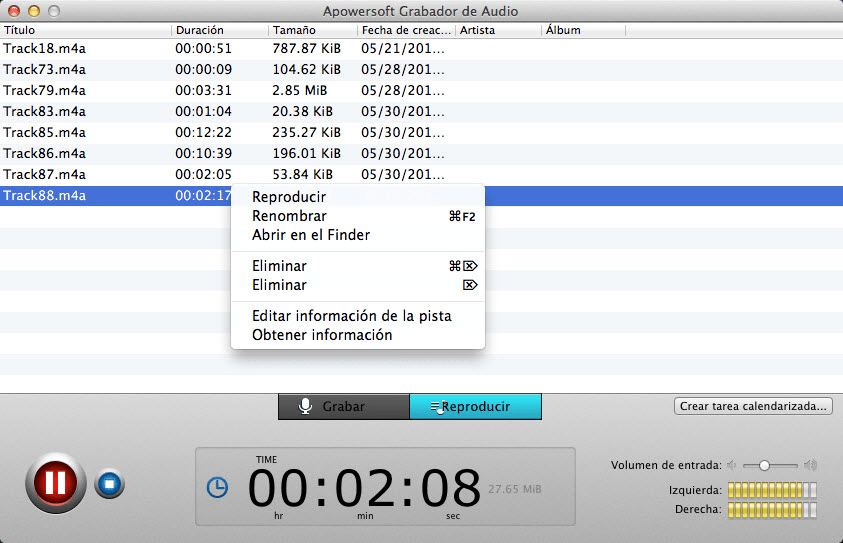The width and height of the screenshot is (843, 543).
Task: Select the Track85.m4a row
Action: point(422,132)
